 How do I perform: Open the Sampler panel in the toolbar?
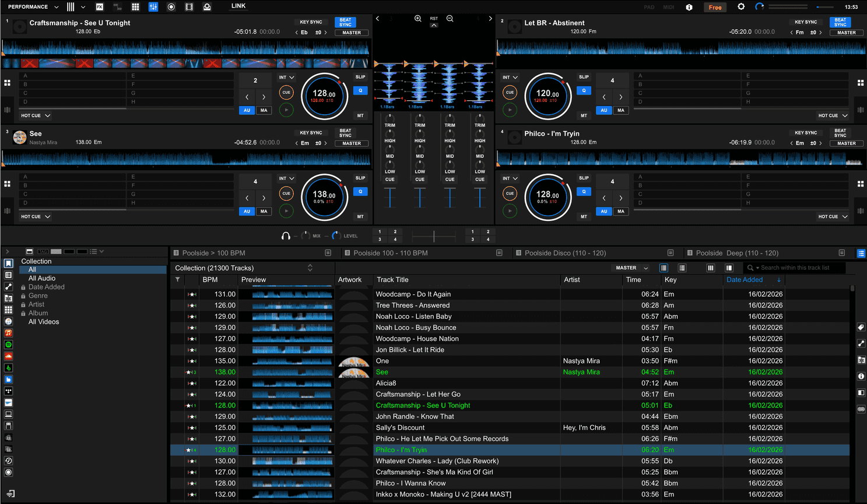pyautogui.click(x=135, y=6)
